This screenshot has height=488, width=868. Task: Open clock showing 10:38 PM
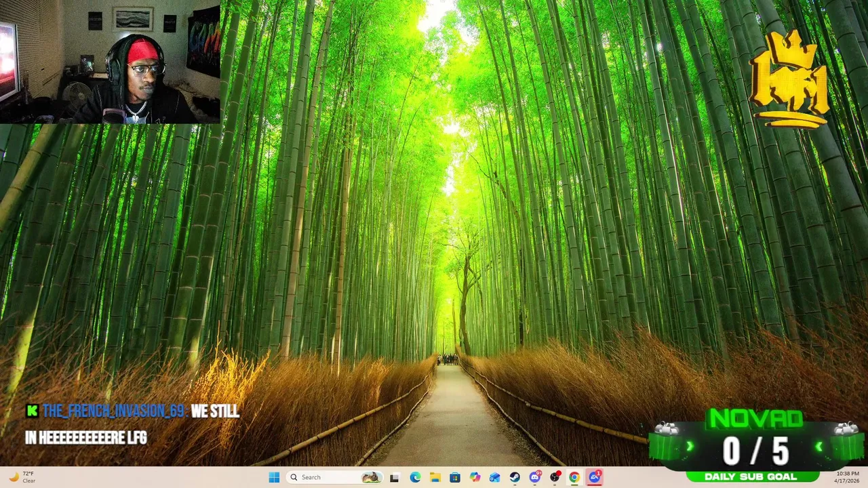point(848,477)
